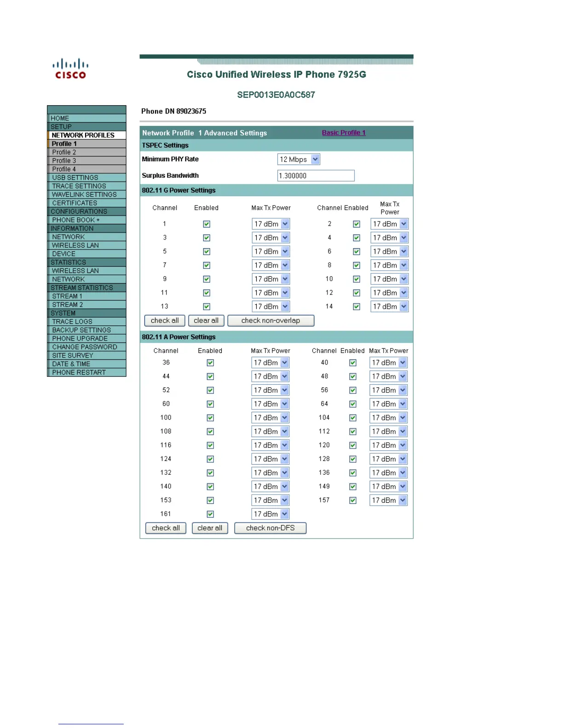Open the Minimum PHY Rate dropdown
563x728 pixels.
pos(299,159)
